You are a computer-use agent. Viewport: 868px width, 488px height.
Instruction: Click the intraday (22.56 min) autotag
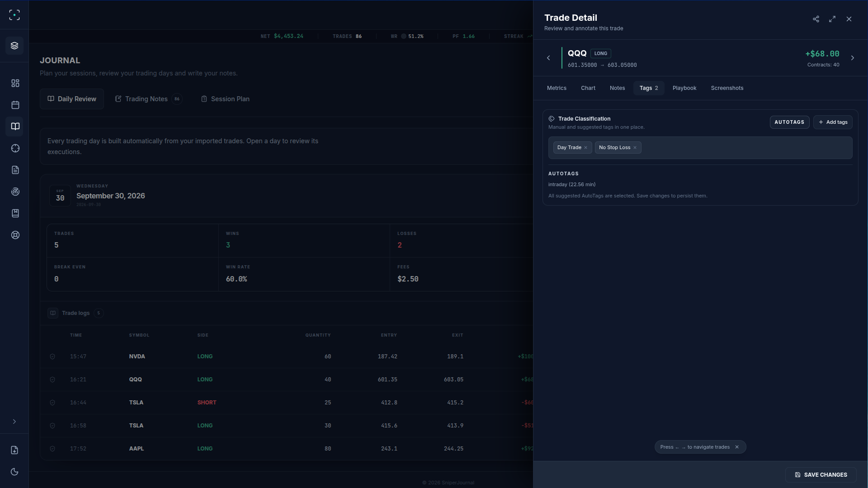pos(572,184)
